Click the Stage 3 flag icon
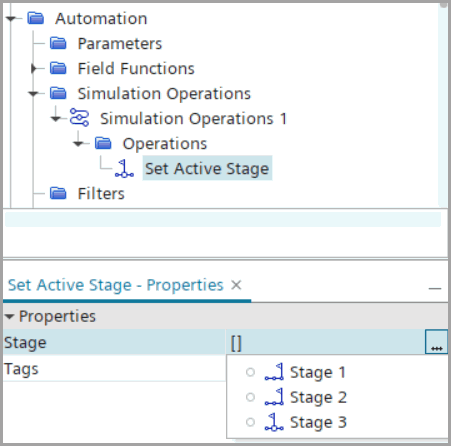This screenshot has width=451, height=446. (x=274, y=422)
